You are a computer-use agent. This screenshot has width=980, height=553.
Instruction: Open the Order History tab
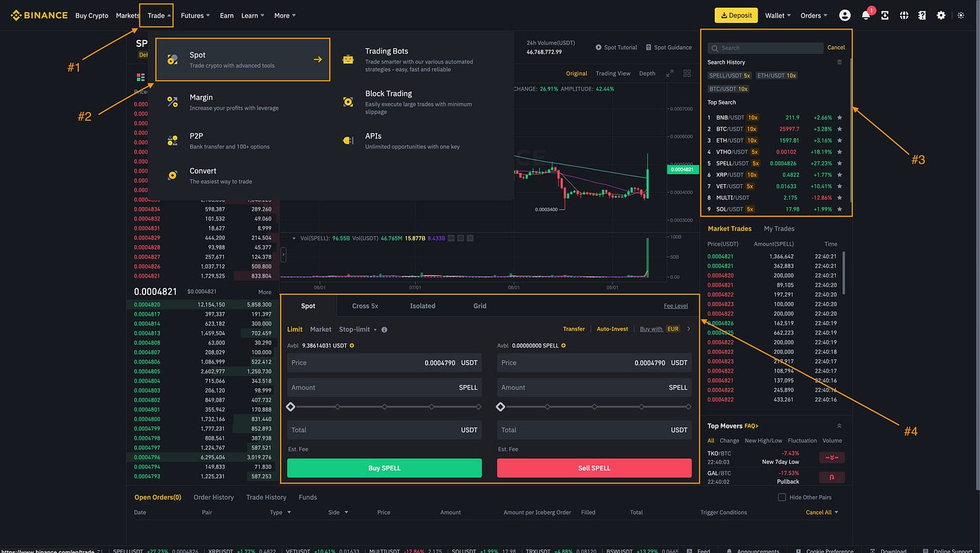click(x=213, y=497)
